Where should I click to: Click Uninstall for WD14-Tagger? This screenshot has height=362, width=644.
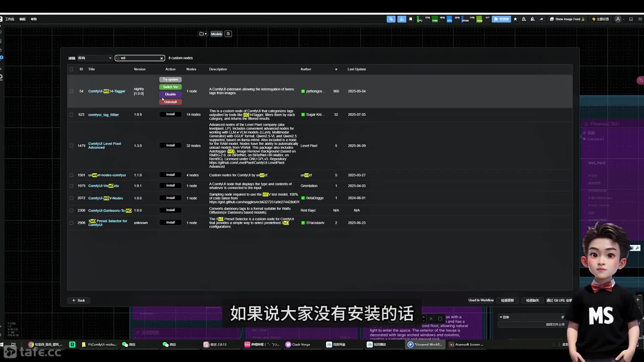tap(170, 102)
